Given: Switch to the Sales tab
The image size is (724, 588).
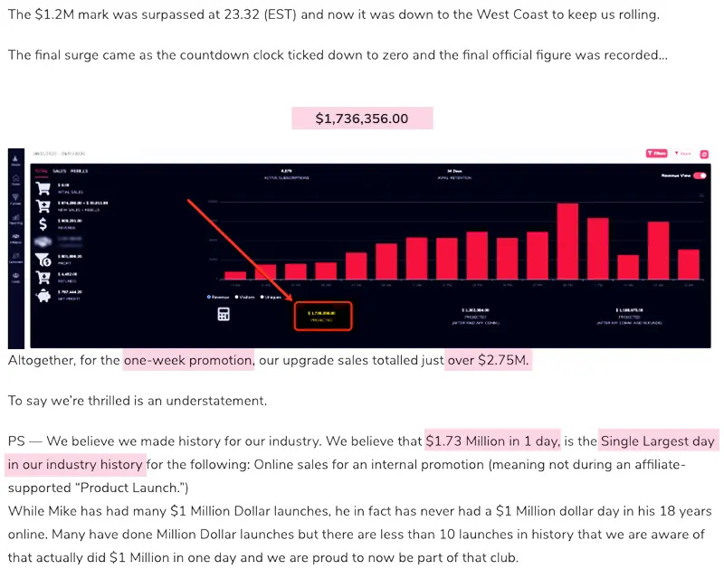Looking at the screenshot, I should [59, 171].
